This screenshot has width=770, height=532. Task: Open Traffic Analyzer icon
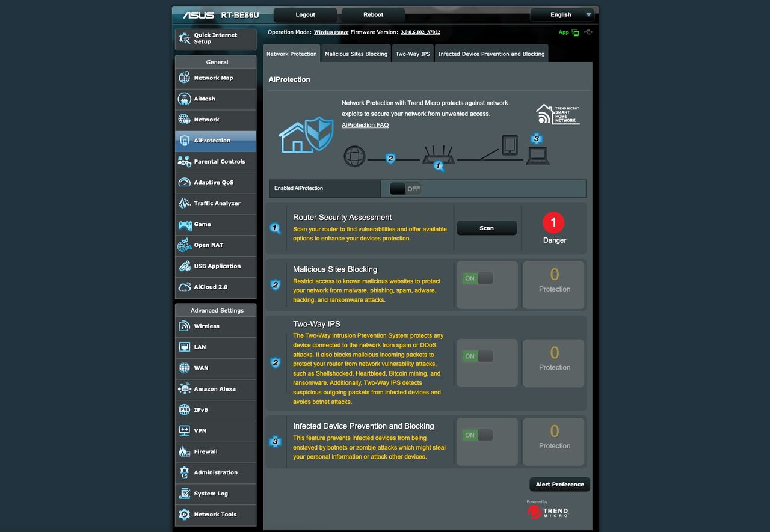point(185,203)
